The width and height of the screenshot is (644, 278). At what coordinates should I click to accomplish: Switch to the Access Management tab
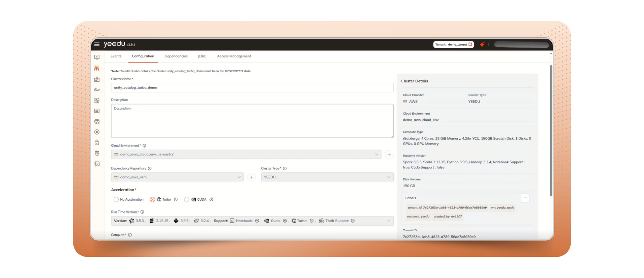pos(234,56)
